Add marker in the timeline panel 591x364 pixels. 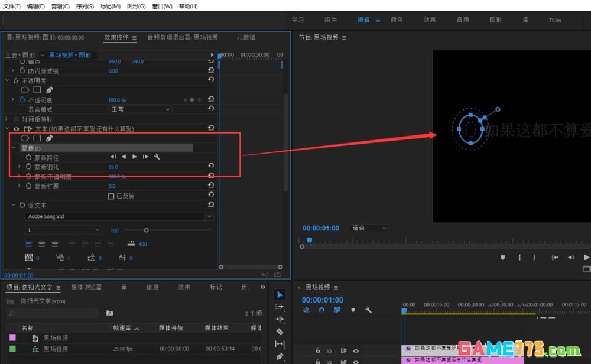[353, 310]
